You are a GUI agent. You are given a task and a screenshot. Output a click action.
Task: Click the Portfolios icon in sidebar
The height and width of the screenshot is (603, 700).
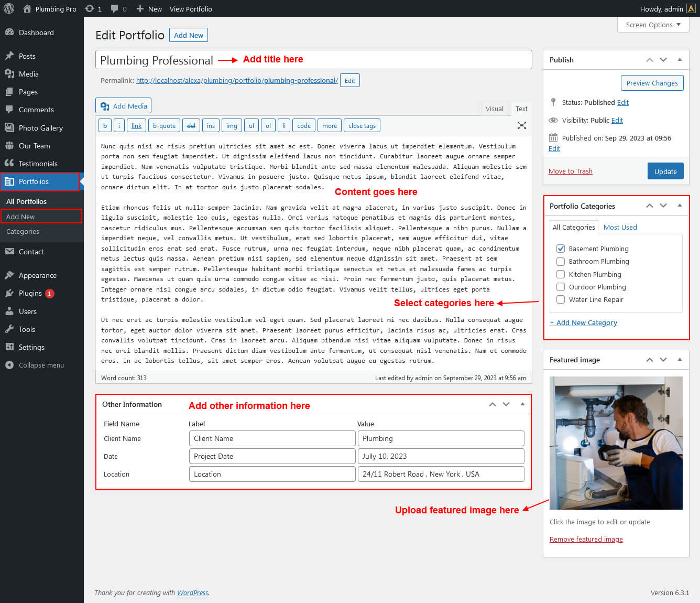(x=9, y=181)
